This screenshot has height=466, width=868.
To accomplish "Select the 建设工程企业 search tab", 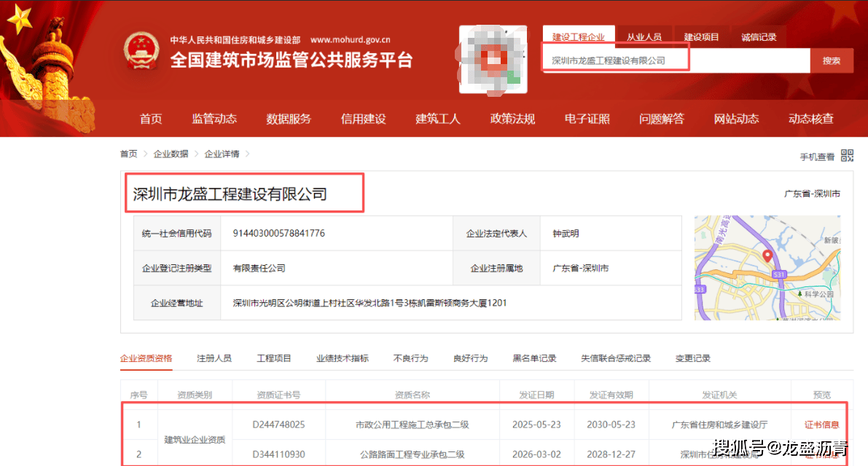I will (x=579, y=37).
